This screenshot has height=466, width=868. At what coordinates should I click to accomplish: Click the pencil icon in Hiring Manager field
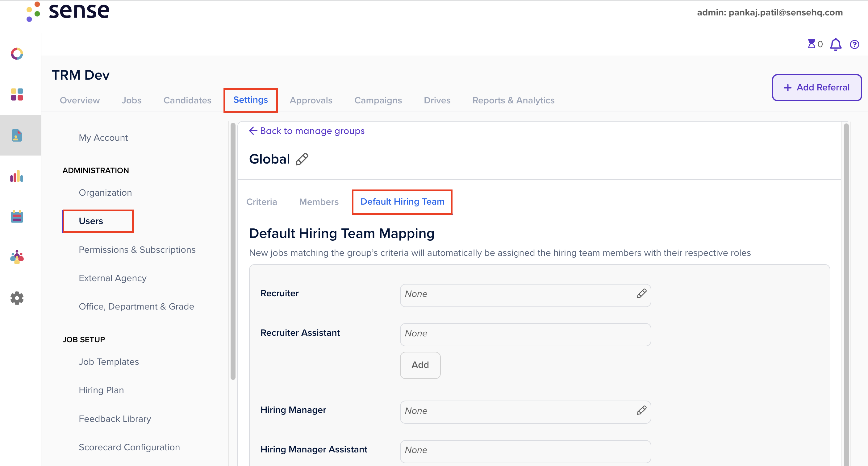pyautogui.click(x=641, y=410)
